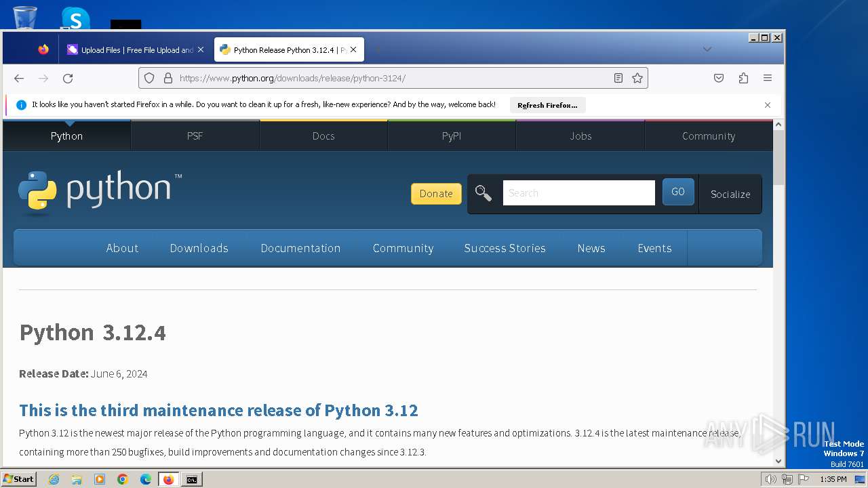Viewport: 868px width, 488px height.
Task: Open Success Stories menu item
Action: point(505,248)
